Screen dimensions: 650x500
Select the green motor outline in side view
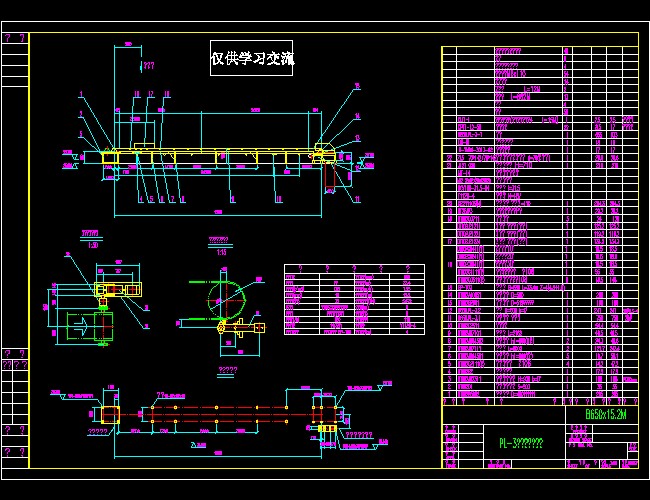pos(81,326)
